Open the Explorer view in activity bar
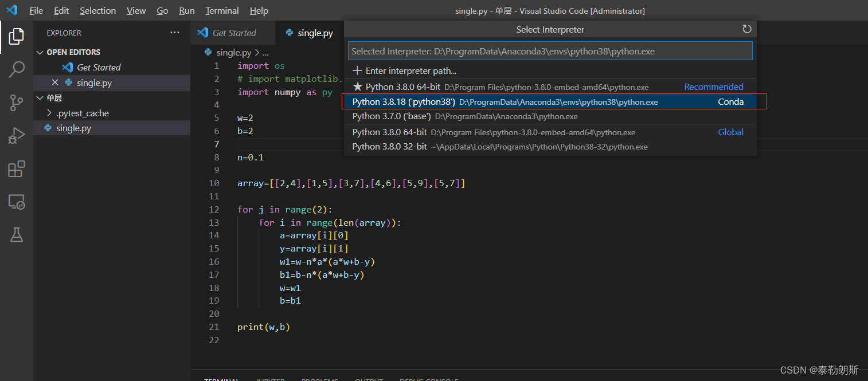Viewport: 868px width, 381px height. [x=17, y=37]
